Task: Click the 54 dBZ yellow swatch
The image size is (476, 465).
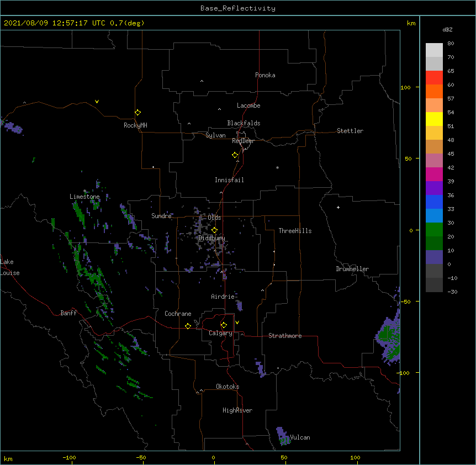Action: 434,119
